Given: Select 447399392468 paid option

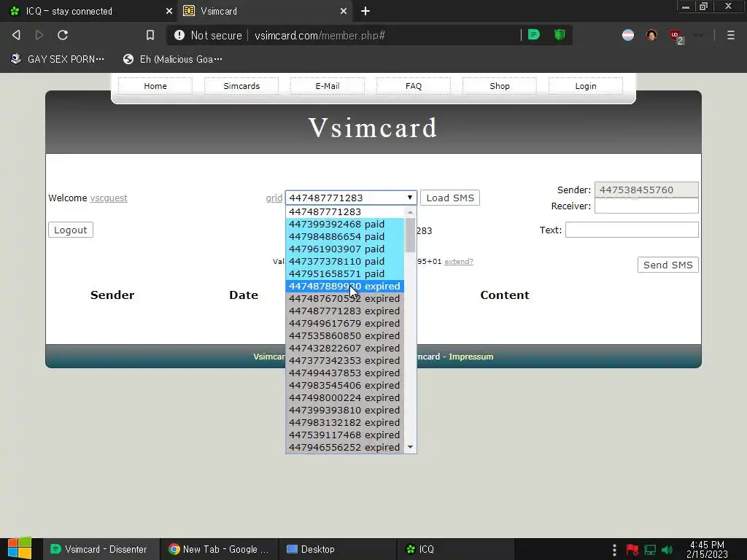Looking at the screenshot, I should [345, 225].
